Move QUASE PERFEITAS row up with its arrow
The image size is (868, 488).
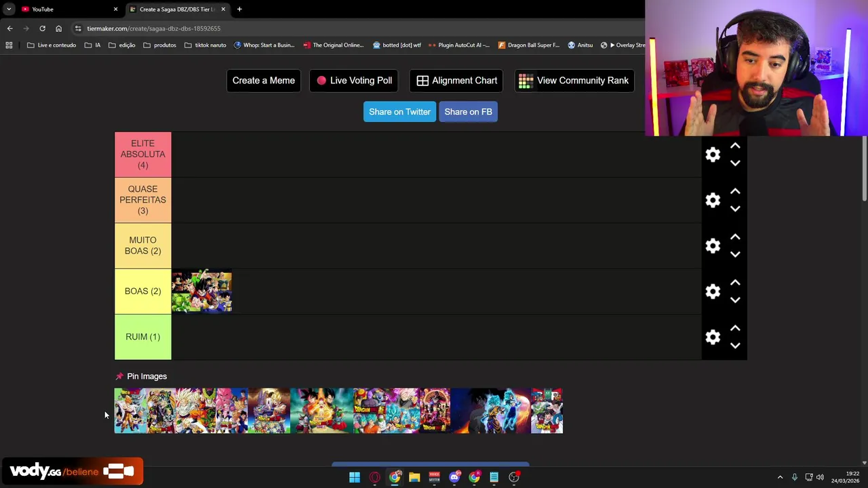pos(735,192)
